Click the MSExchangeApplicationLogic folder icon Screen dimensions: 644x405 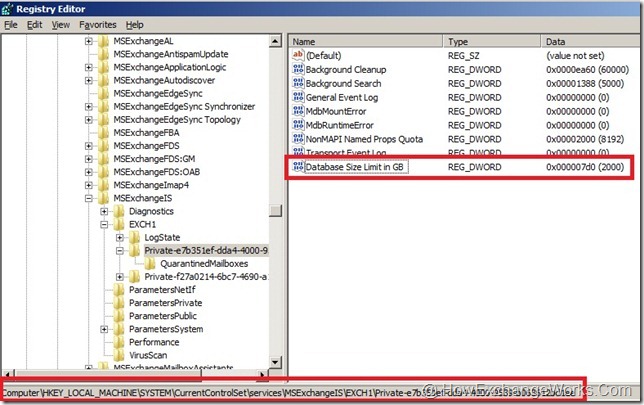point(104,67)
